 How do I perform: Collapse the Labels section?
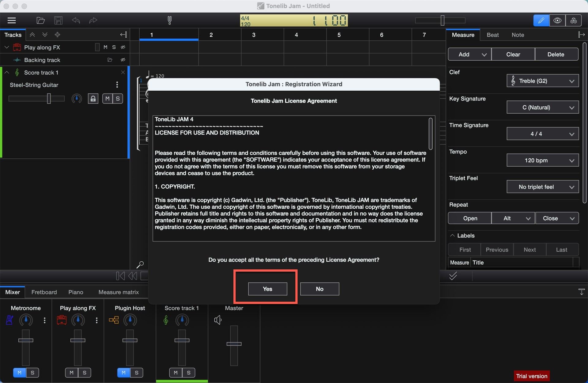point(452,236)
